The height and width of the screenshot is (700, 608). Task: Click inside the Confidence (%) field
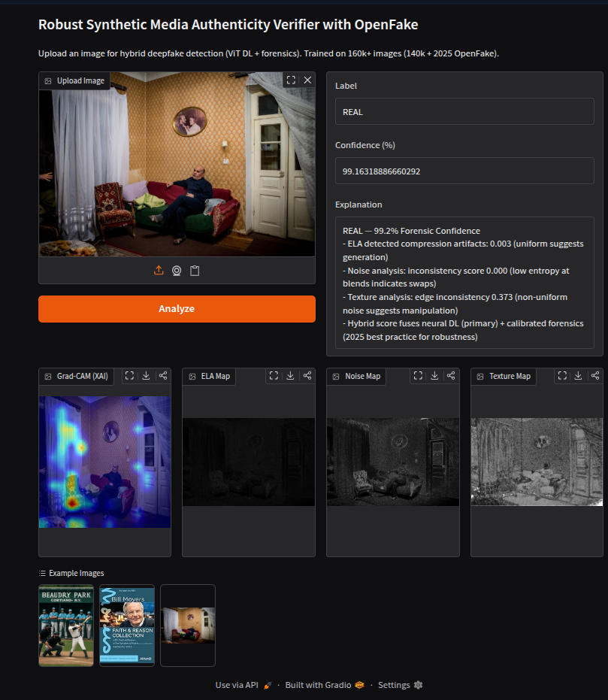pyautogui.click(x=464, y=171)
